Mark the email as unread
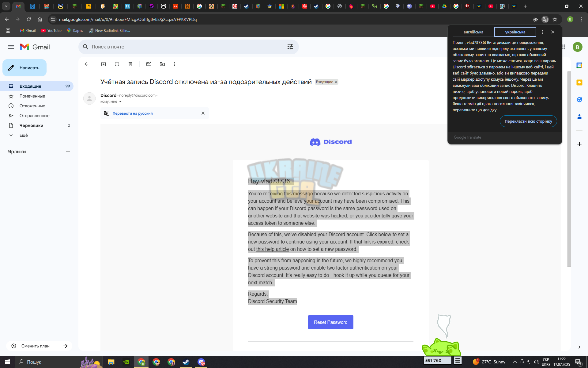The image size is (588, 368). coord(149,64)
